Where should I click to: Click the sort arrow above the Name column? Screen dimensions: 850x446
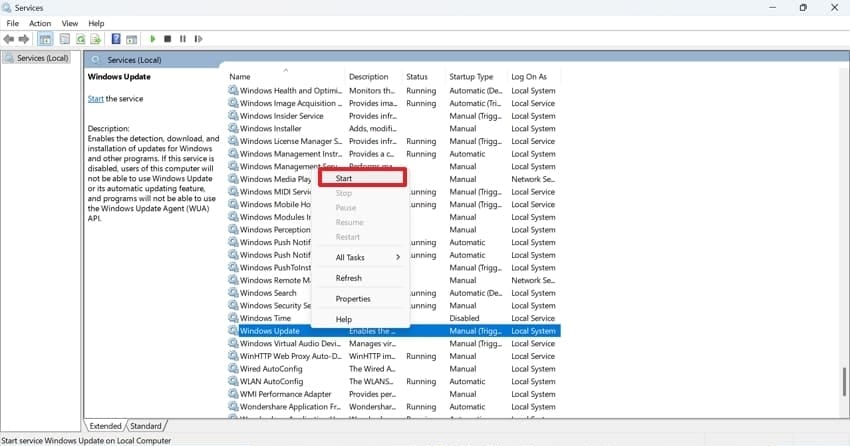pos(286,70)
